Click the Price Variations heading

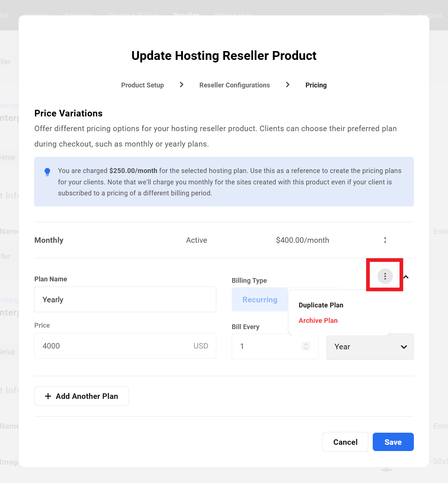68,113
